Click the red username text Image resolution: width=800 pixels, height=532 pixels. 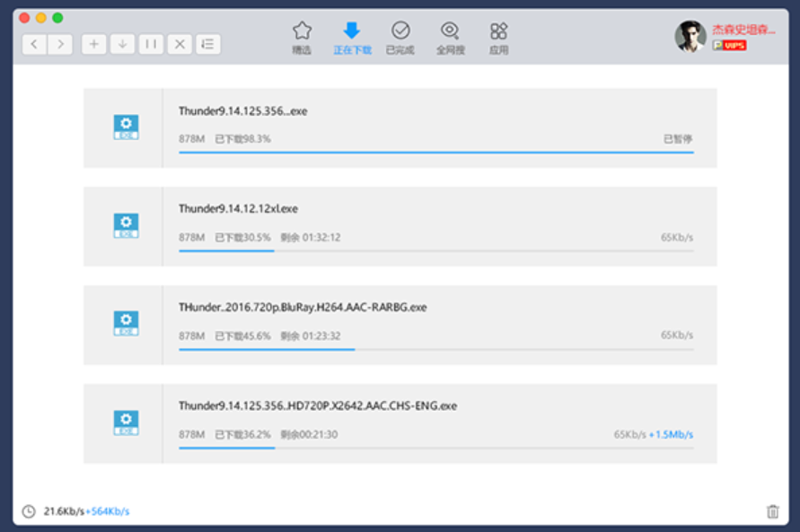coord(743,30)
